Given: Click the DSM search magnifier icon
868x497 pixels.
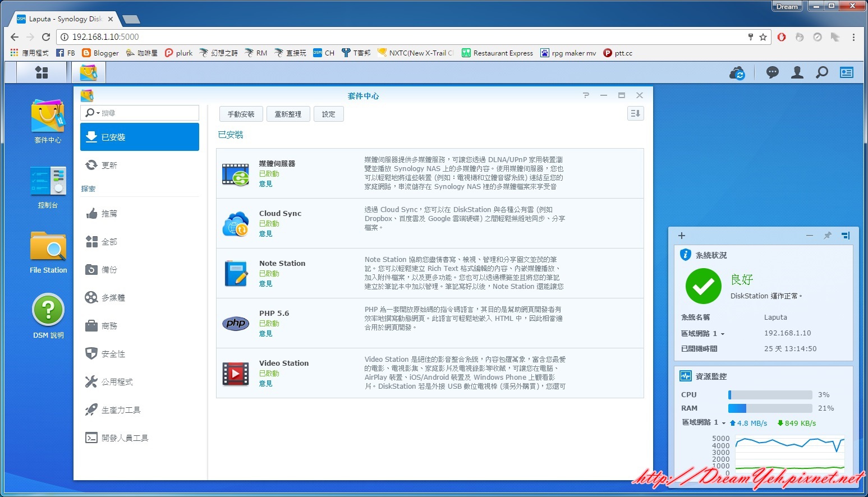Looking at the screenshot, I should pyautogui.click(x=821, y=72).
